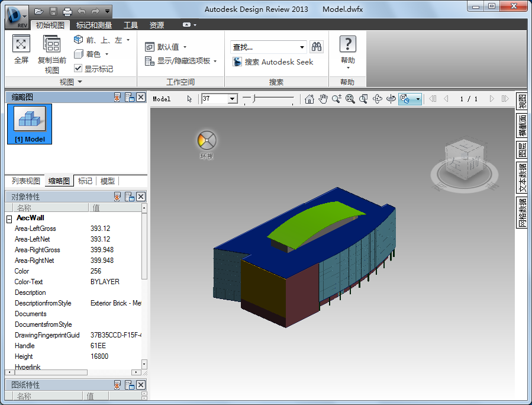Open the 前、上、左 view dropdown
This screenshot has height=405, width=532.
pyautogui.click(x=128, y=40)
